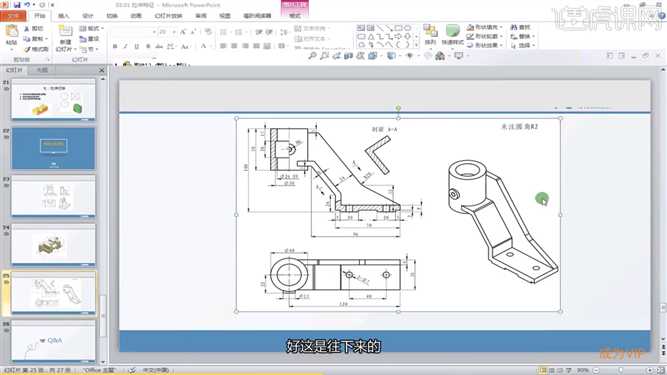Open the orange File button
Screen dimensions: 667x375
13,16
